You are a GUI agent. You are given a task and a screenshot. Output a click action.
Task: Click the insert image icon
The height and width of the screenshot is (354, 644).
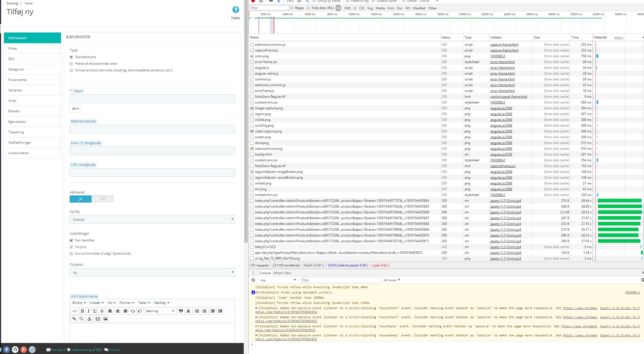105,319
